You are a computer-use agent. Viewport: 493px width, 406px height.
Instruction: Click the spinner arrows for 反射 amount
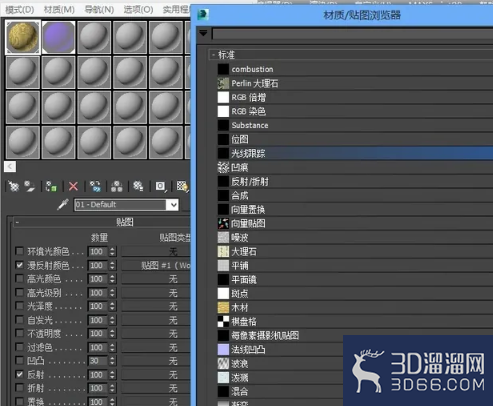(112, 375)
